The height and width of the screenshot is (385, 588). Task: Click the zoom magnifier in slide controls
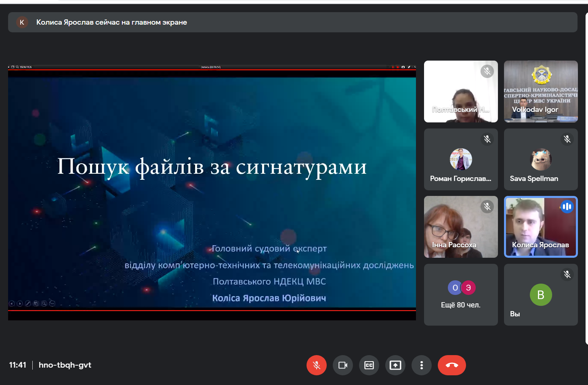(x=44, y=303)
